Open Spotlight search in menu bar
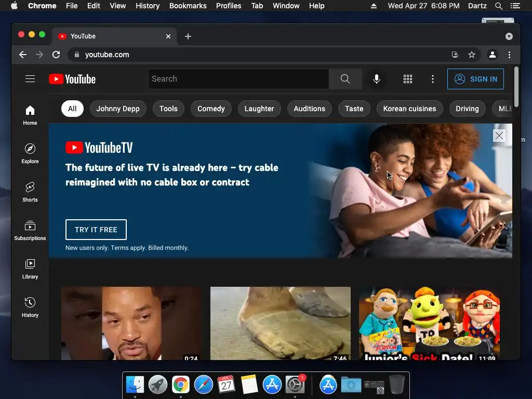This screenshot has width=532, height=399. click(x=498, y=6)
